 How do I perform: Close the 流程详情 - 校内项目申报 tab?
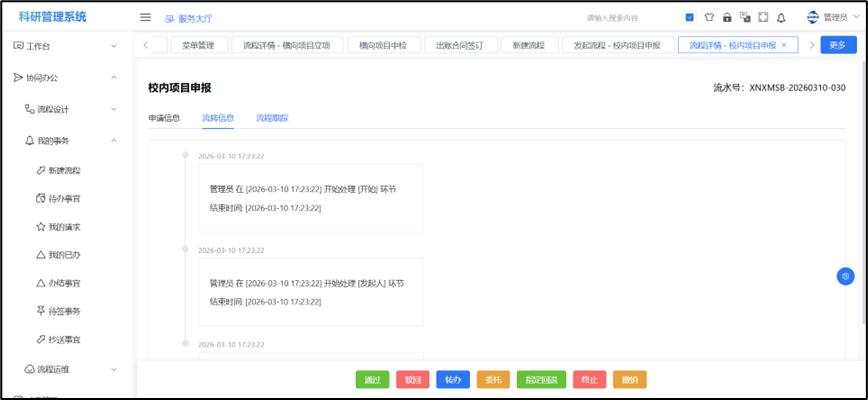click(x=783, y=45)
